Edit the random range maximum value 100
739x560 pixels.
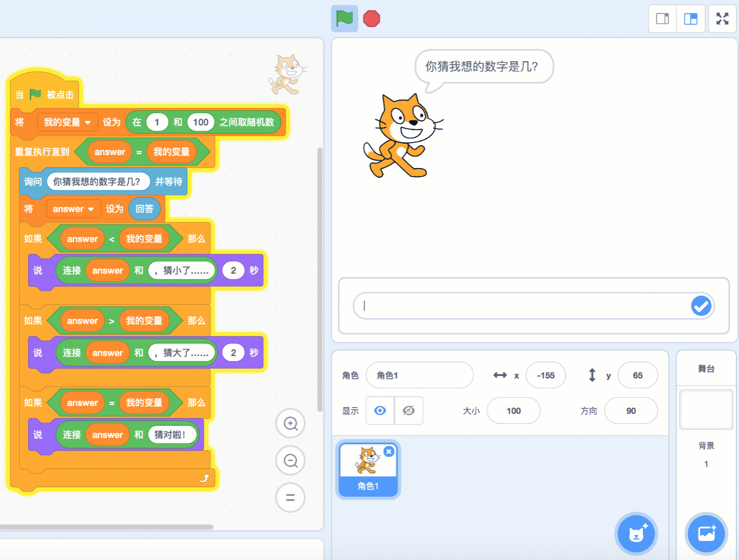[201, 122]
